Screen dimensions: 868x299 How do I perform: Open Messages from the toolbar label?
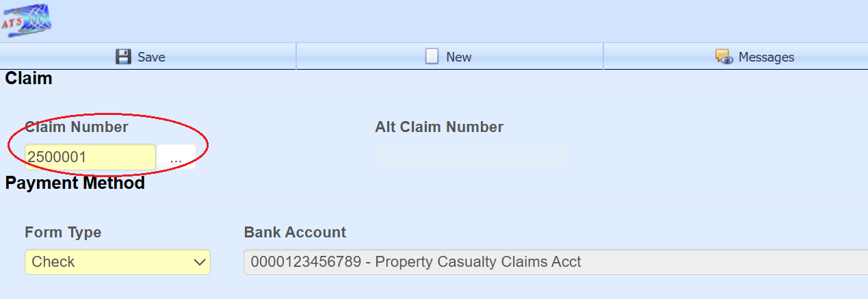click(x=766, y=57)
